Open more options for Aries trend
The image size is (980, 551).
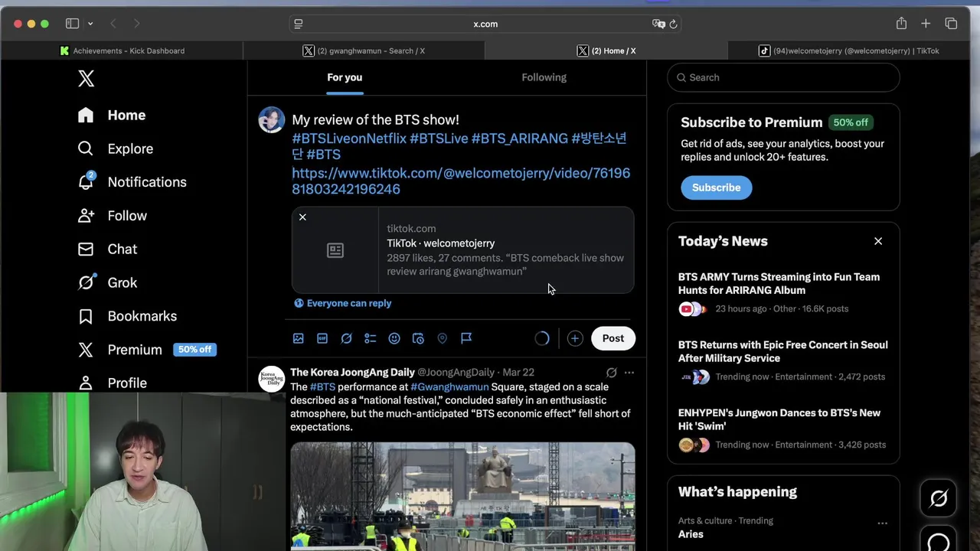[882, 524]
